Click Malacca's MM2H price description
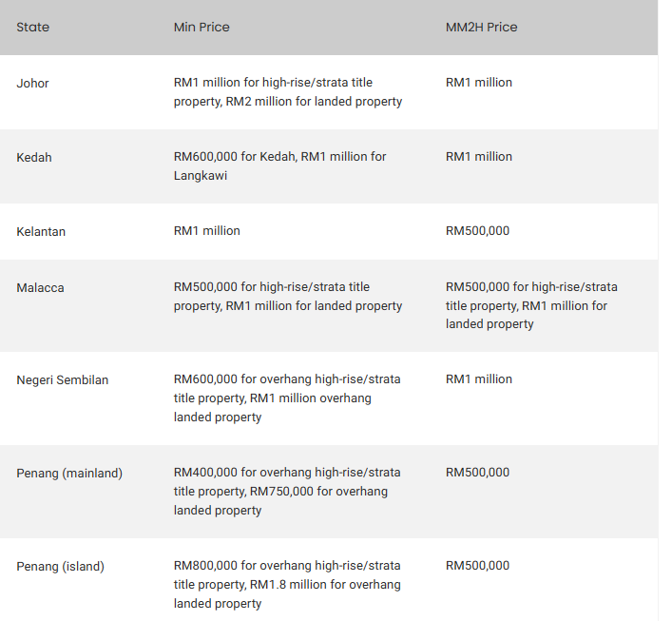This screenshot has width=672, height=621. 531,305
